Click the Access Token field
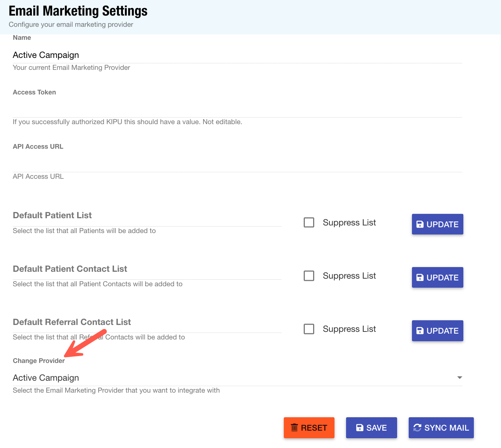Viewport: 501px width, 448px height. 237,109
